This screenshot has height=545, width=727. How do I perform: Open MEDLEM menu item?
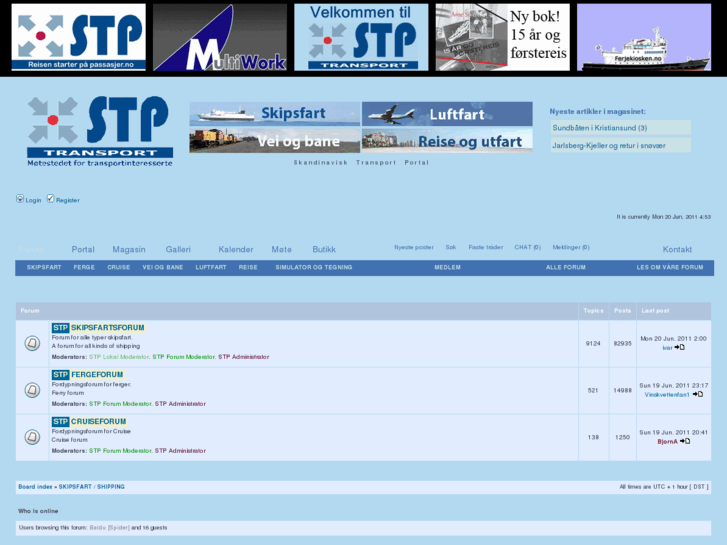(x=447, y=267)
